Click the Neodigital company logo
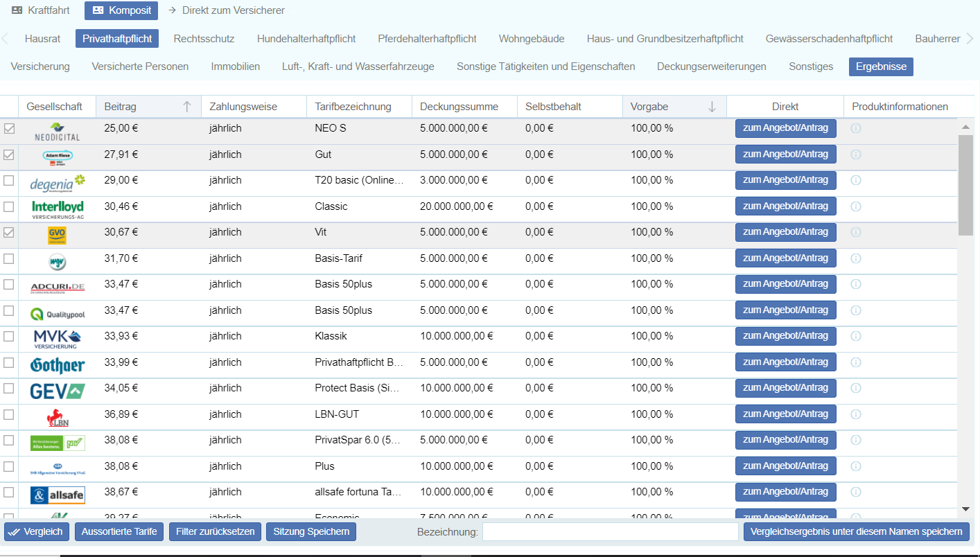 (57, 131)
